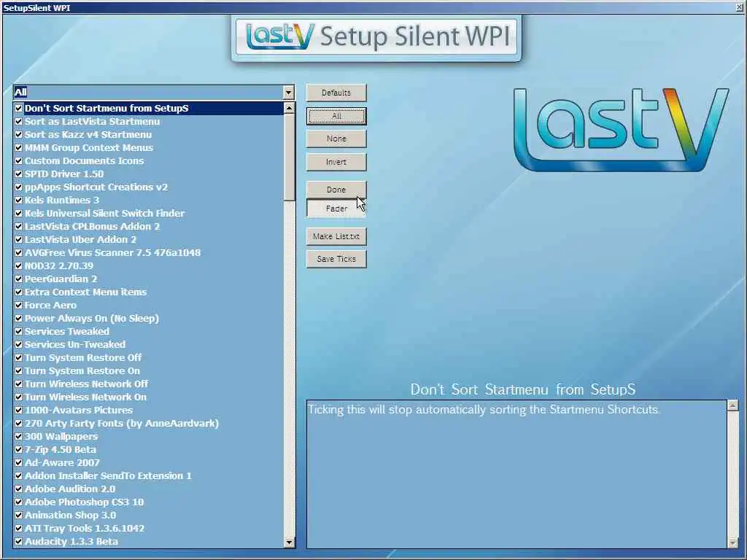The image size is (747, 560).
Task: Toggle ppApps Shortcut Creations v2 checkbox
Action: coord(18,187)
